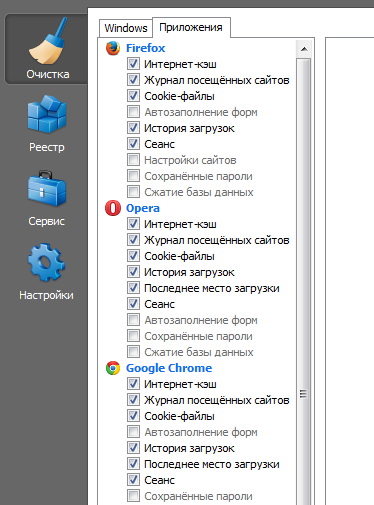Click the Google Chrome browser icon

click(x=113, y=368)
